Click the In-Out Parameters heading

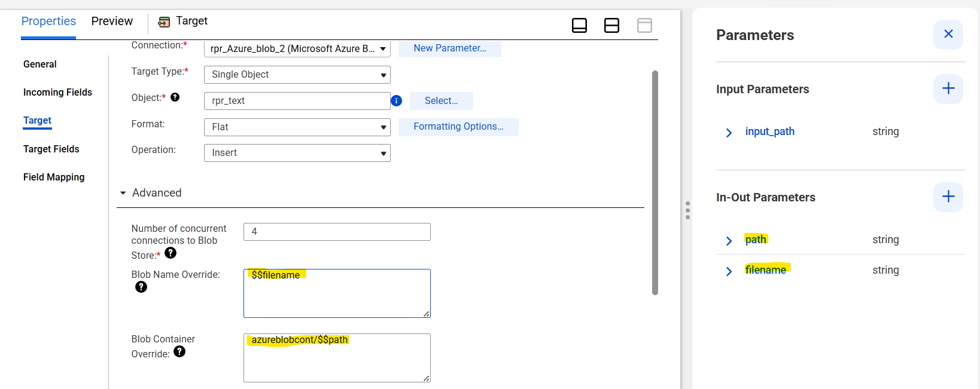766,197
